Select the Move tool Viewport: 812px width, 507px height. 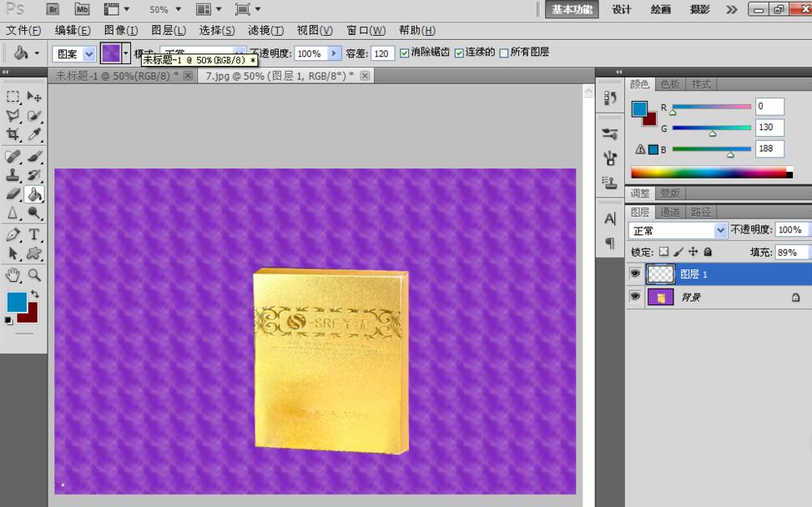click(x=33, y=98)
